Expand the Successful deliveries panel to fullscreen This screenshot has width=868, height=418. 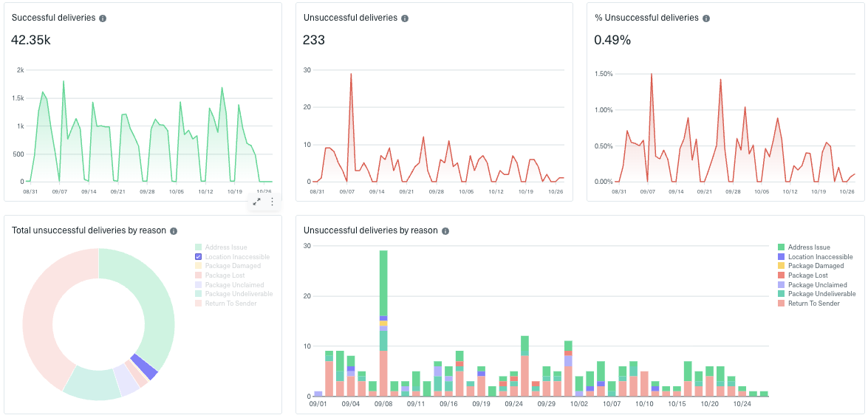[x=257, y=202]
